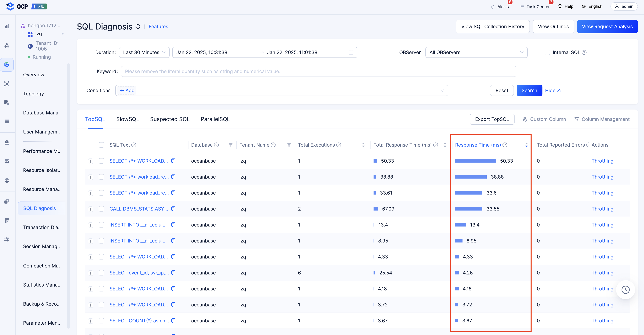Toggle the Internal SQL checkbox

click(x=547, y=53)
